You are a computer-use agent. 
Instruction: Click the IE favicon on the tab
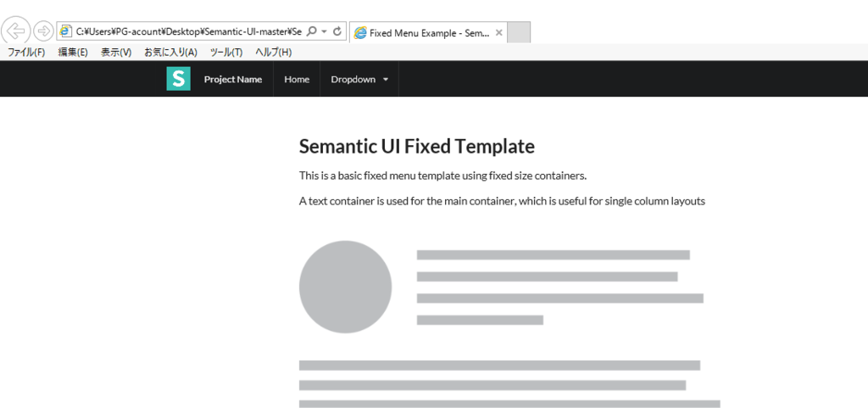click(x=359, y=33)
